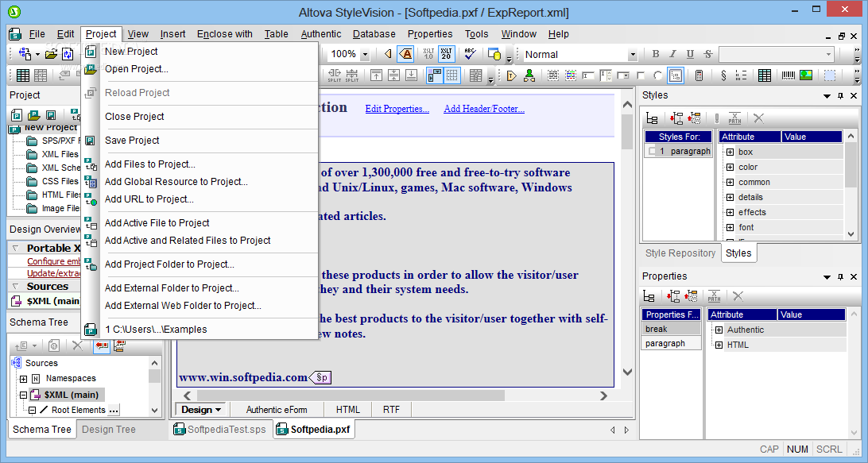Click the 'Edit Properties...' link
The width and height of the screenshot is (868, 463).
(397, 109)
